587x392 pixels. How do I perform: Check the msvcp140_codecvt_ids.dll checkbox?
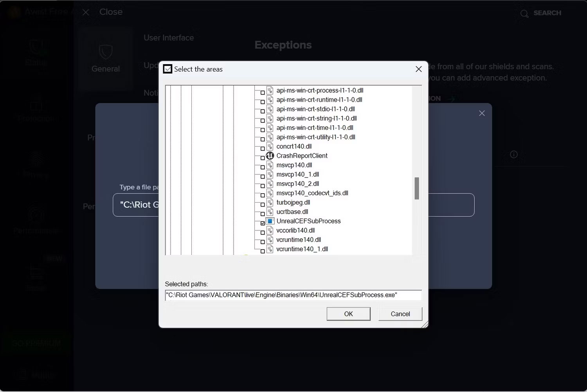(x=263, y=195)
